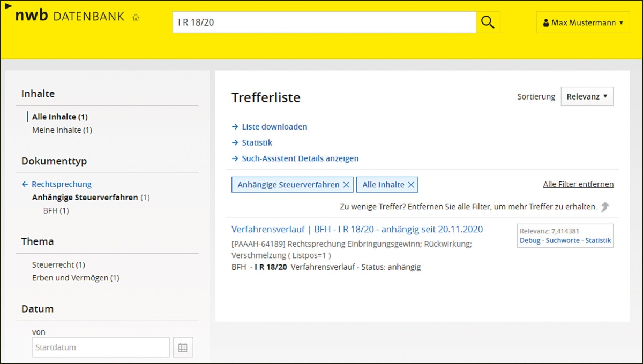643x364 pixels.
Task: Go back to Rechtsprechung document type
Action: 61,184
